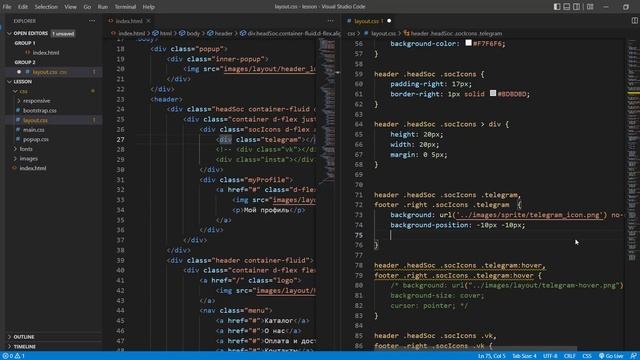Open more actions for index.html editor group

click(x=331, y=20)
